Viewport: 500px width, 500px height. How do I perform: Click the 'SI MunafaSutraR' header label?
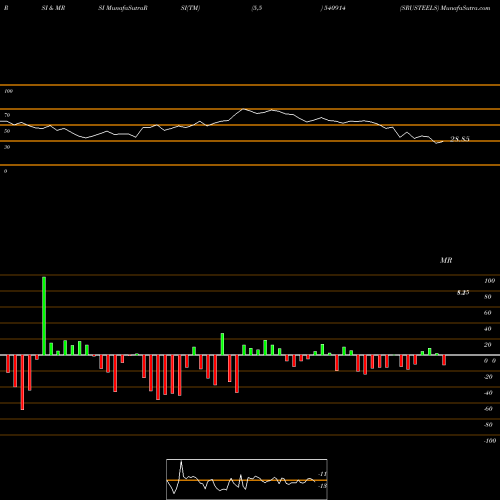pos(123,8)
